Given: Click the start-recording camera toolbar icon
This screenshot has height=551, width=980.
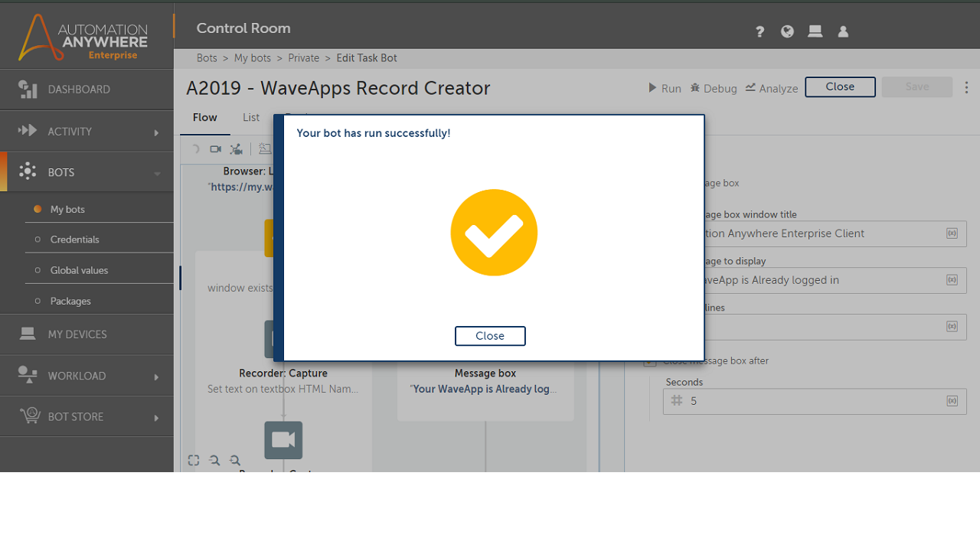Looking at the screenshot, I should (216, 149).
